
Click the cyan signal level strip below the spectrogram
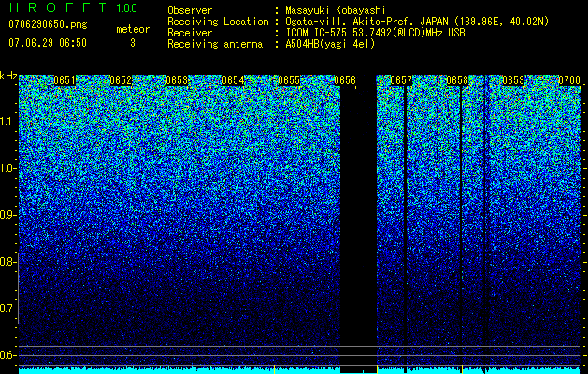coord(299,370)
